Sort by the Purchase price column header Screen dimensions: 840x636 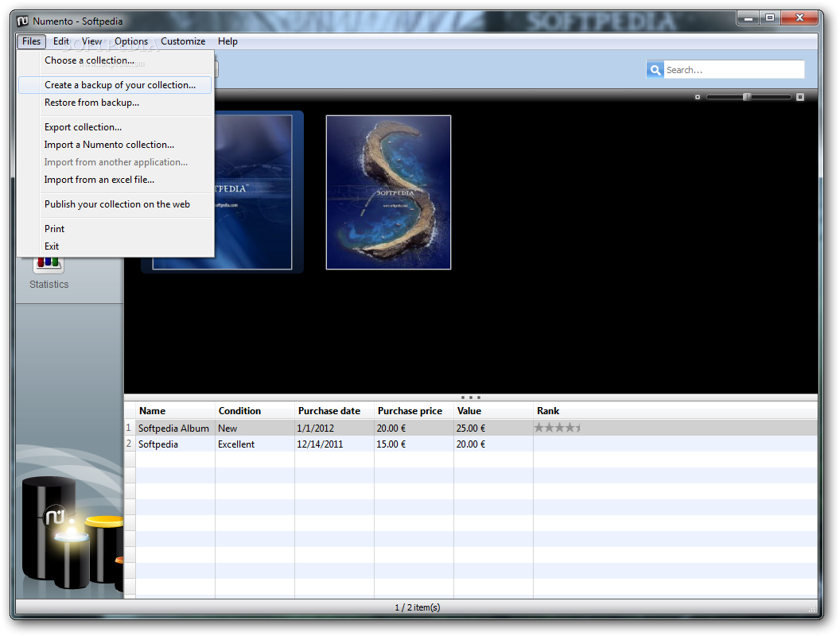[x=414, y=410]
